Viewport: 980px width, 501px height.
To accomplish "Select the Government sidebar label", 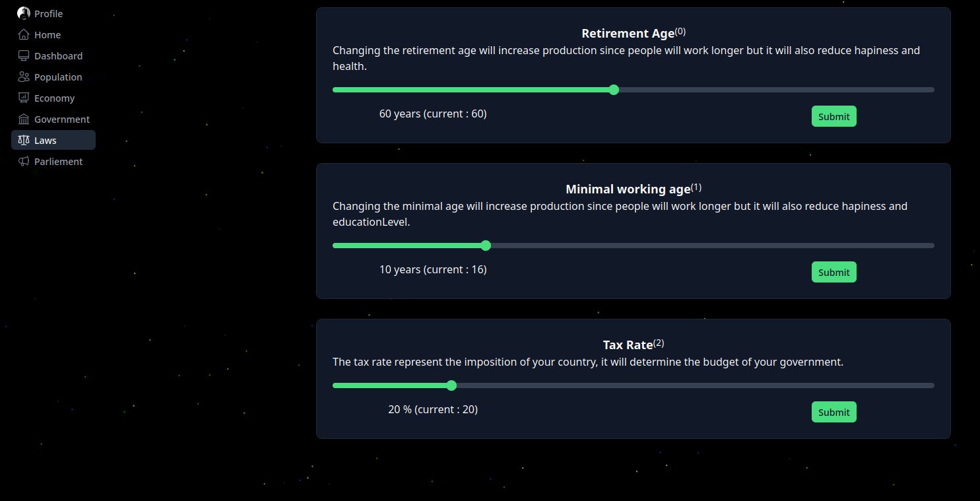I will click(x=62, y=119).
